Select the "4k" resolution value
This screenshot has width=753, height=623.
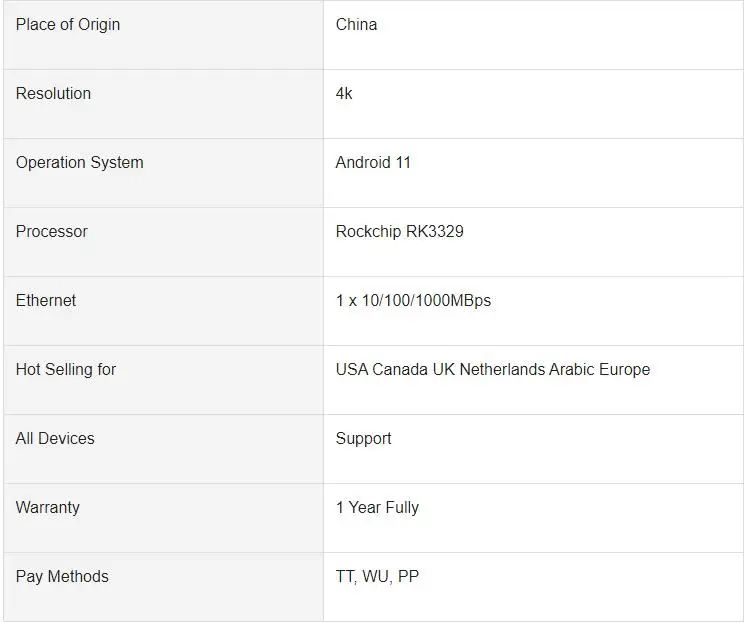[344, 93]
